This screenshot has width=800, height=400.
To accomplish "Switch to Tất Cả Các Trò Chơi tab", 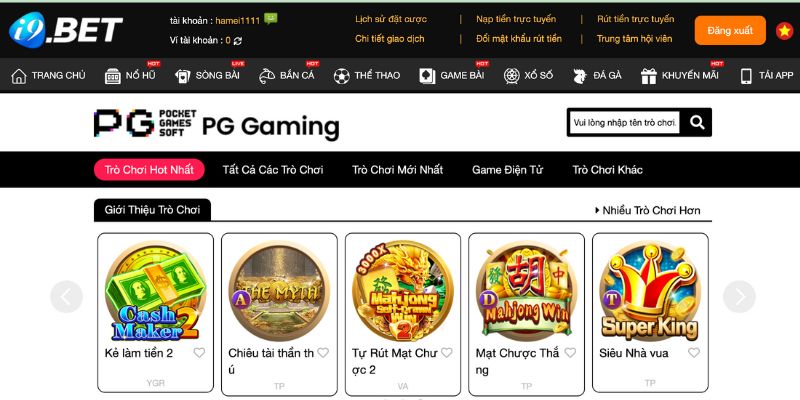I will coord(273,170).
